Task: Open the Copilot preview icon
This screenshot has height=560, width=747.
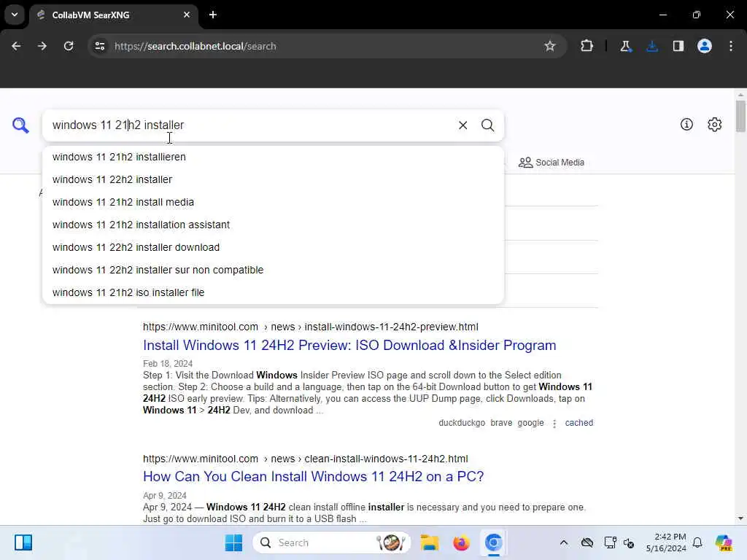Action: pyautogui.click(x=724, y=542)
